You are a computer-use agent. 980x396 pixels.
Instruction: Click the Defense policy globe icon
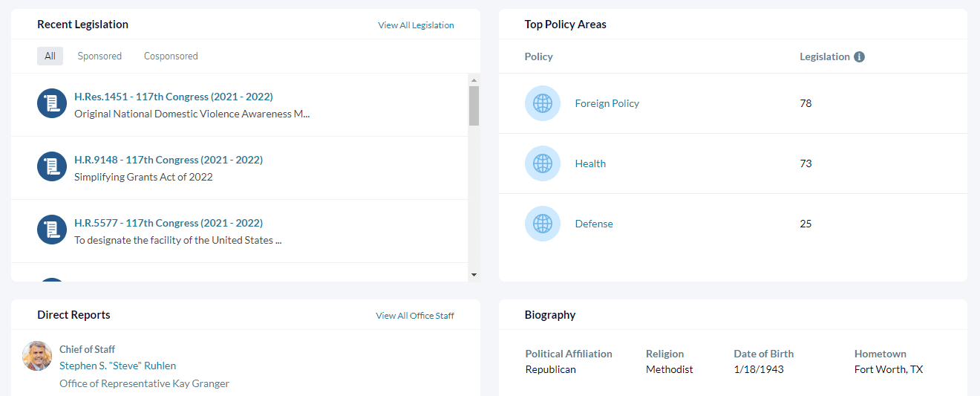click(x=543, y=224)
